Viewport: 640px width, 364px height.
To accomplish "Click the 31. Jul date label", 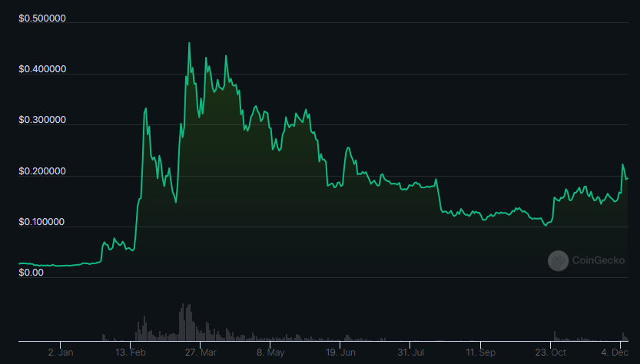I will tap(410, 352).
